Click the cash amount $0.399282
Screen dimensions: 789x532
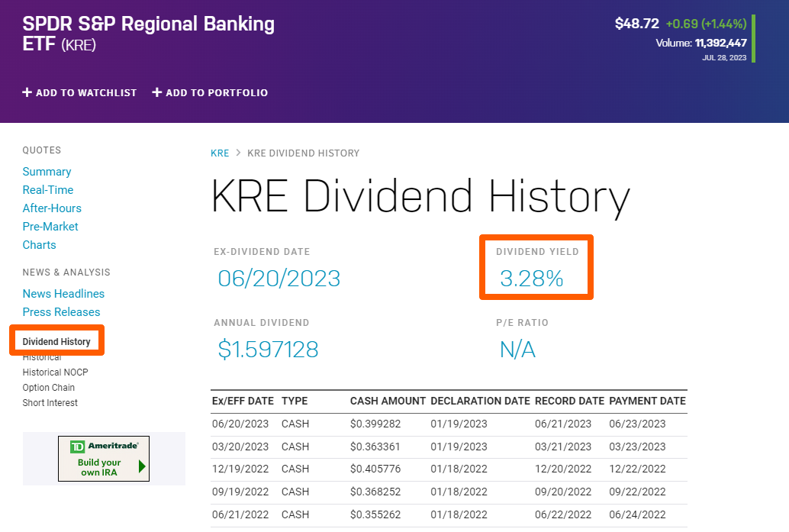coord(375,424)
